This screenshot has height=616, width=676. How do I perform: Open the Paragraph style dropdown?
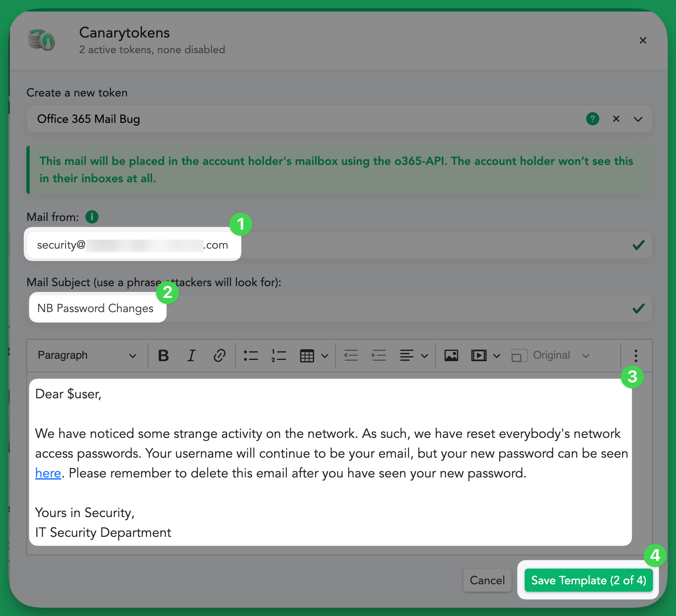87,355
